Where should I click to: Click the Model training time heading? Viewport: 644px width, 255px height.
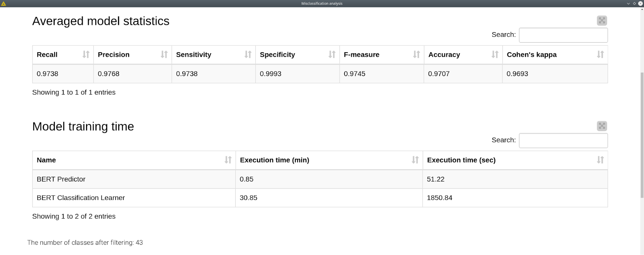83,127
